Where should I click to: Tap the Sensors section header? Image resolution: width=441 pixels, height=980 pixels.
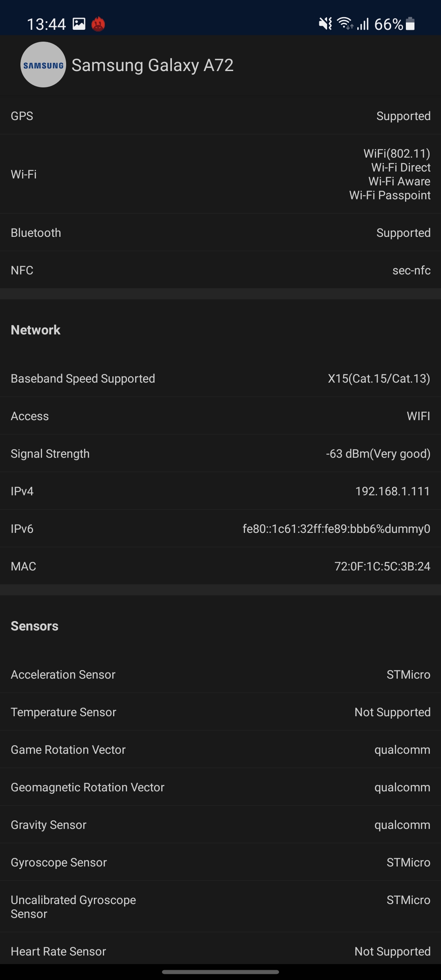(x=35, y=626)
